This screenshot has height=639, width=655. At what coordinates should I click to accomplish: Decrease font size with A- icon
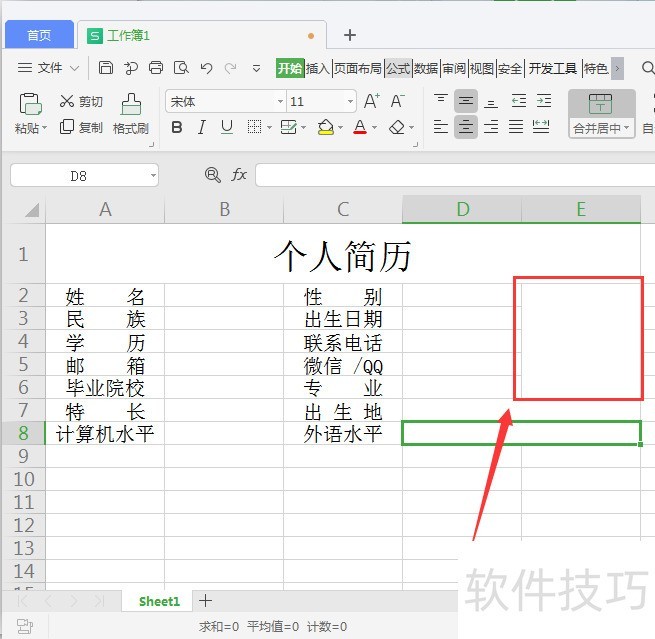397,101
